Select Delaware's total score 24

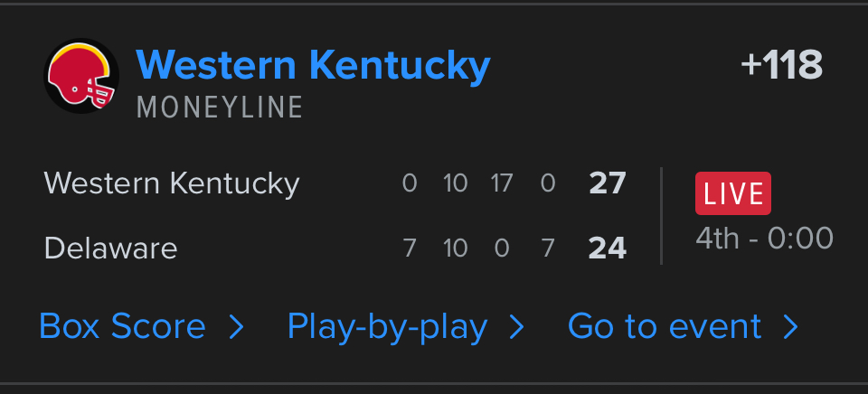click(x=607, y=248)
